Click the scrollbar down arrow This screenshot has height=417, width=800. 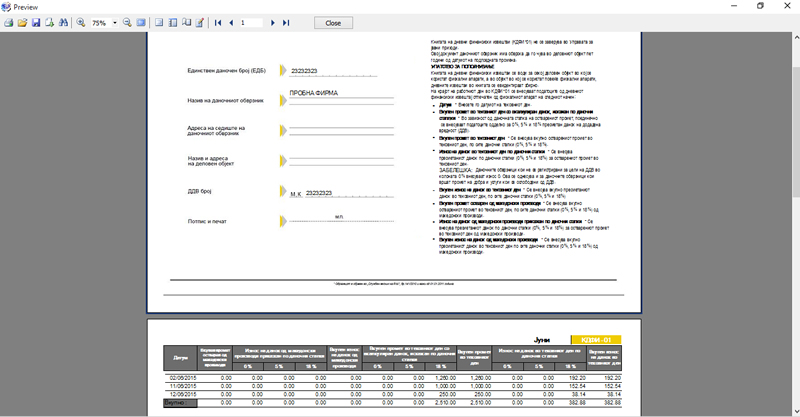pyautogui.click(x=796, y=411)
